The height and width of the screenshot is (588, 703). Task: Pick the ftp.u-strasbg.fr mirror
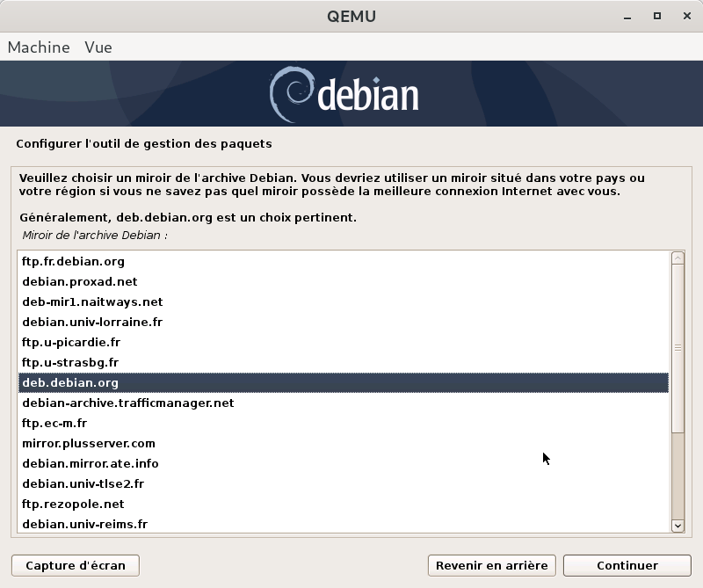pos(70,362)
